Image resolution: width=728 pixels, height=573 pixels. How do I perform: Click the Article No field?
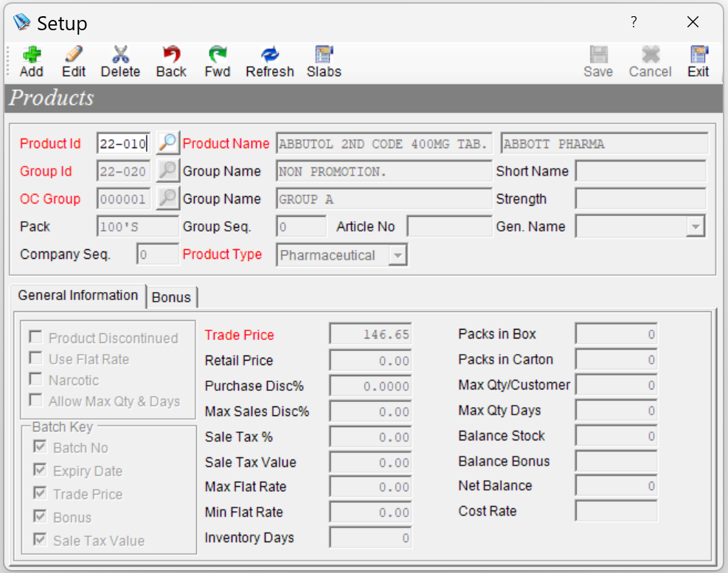tap(449, 227)
